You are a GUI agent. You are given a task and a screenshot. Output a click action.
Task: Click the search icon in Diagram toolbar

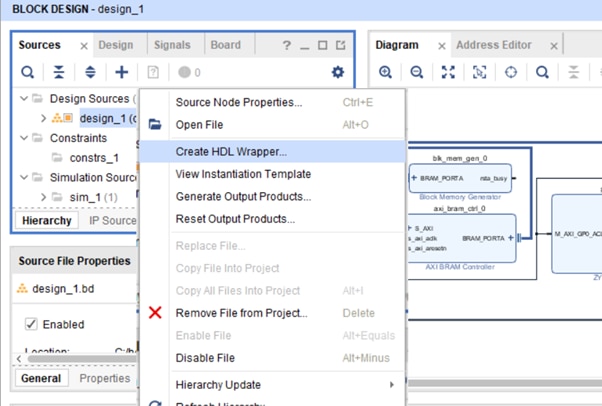click(542, 72)
